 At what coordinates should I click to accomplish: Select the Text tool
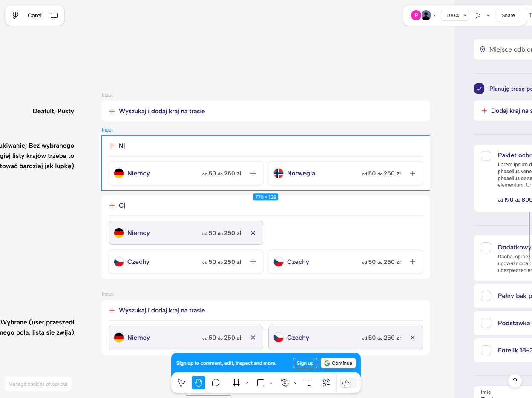coord(309,383)
